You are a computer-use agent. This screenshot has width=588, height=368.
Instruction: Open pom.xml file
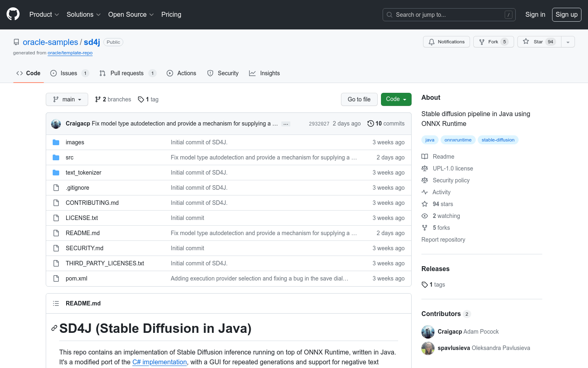click(76, 278)
